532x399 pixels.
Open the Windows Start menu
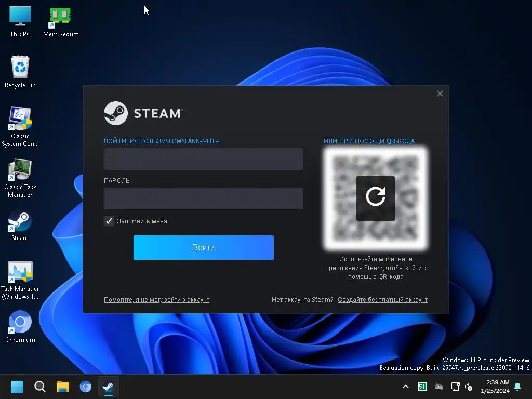click(17, 387)
